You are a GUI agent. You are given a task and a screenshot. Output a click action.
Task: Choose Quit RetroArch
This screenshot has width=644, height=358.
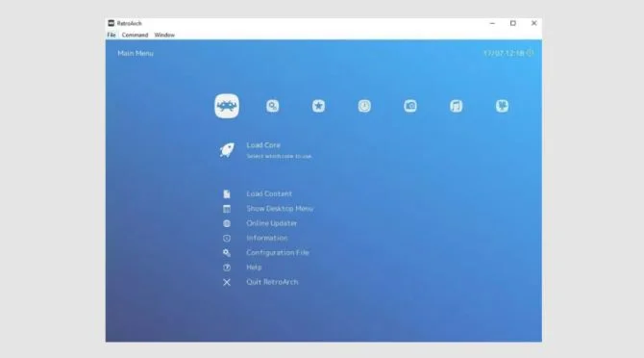point(272,282)
